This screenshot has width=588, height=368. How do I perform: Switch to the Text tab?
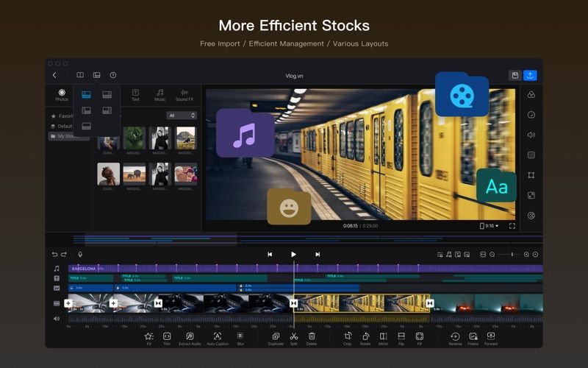pos(135,95)
